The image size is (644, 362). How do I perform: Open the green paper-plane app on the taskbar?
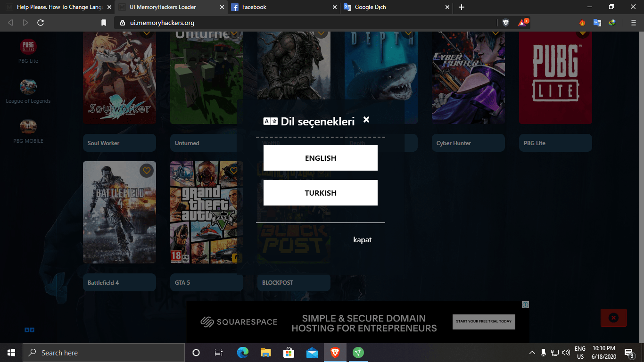point(358,353)
